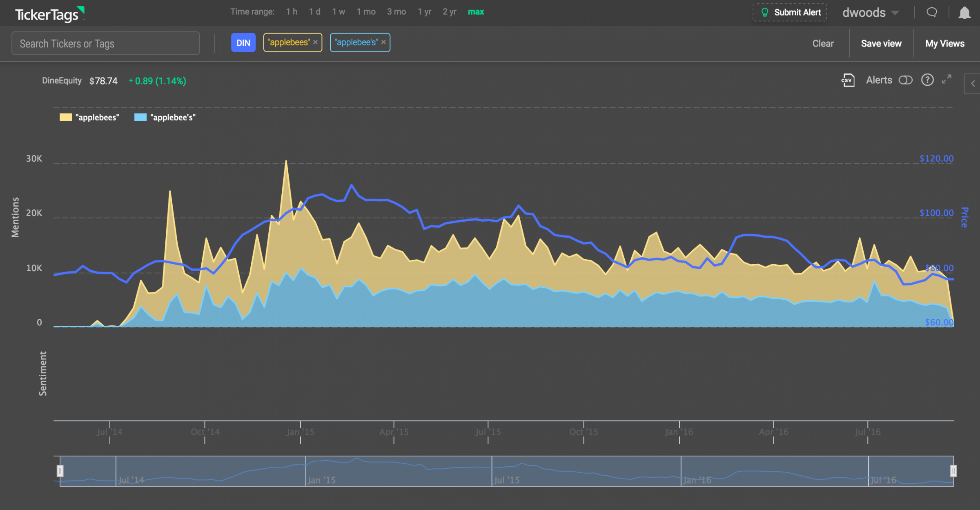Click the Submit Alert button
The height and width of the screenshot is (510, 980).
point(790,12)
